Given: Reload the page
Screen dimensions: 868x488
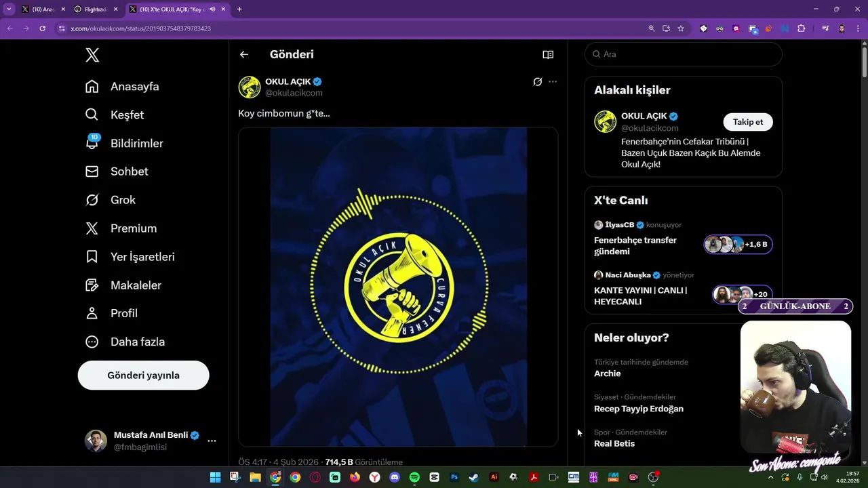Looking at the screenshot, I should [42, 28].
